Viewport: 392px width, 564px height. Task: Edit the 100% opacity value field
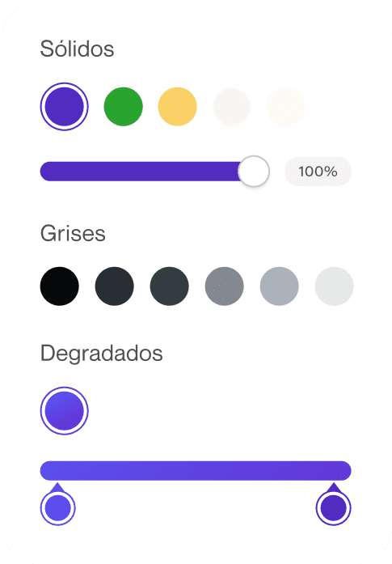(x=318, y=172)
